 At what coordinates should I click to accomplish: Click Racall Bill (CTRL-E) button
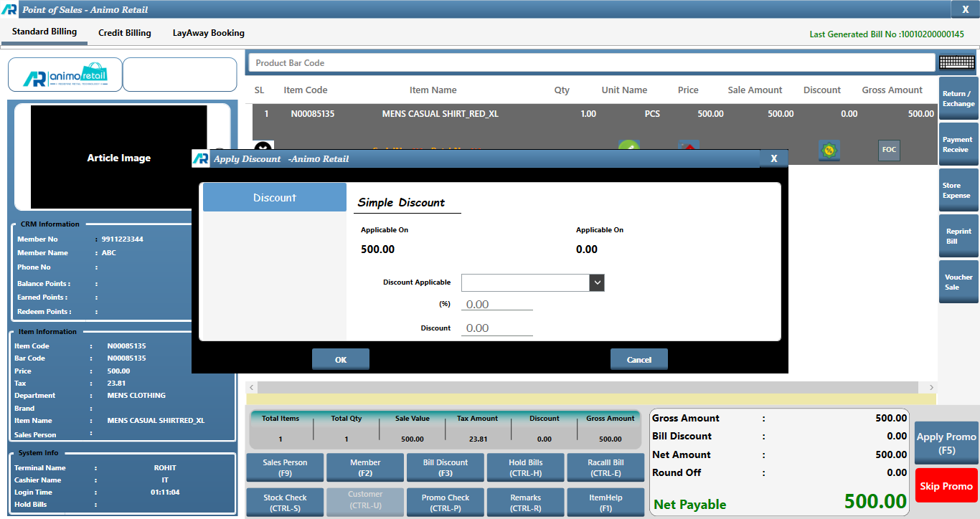606,467
